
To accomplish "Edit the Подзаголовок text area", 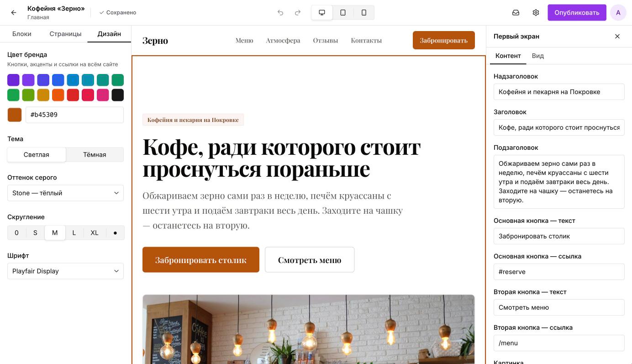I will [559, 182].
